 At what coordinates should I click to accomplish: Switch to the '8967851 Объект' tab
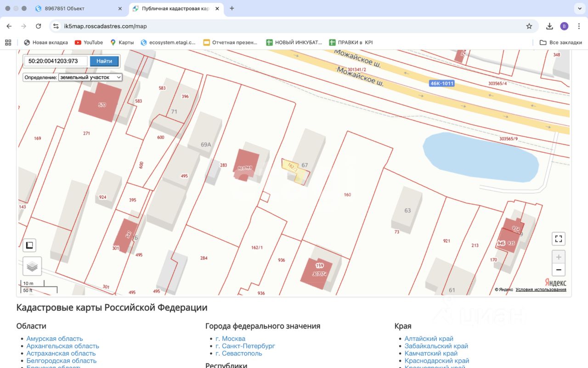click(78, 8)
